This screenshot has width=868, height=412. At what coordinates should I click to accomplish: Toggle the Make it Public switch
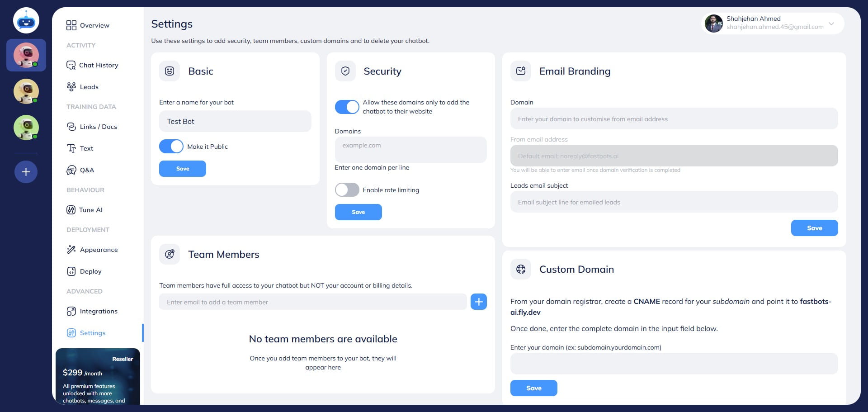point(171,147)
